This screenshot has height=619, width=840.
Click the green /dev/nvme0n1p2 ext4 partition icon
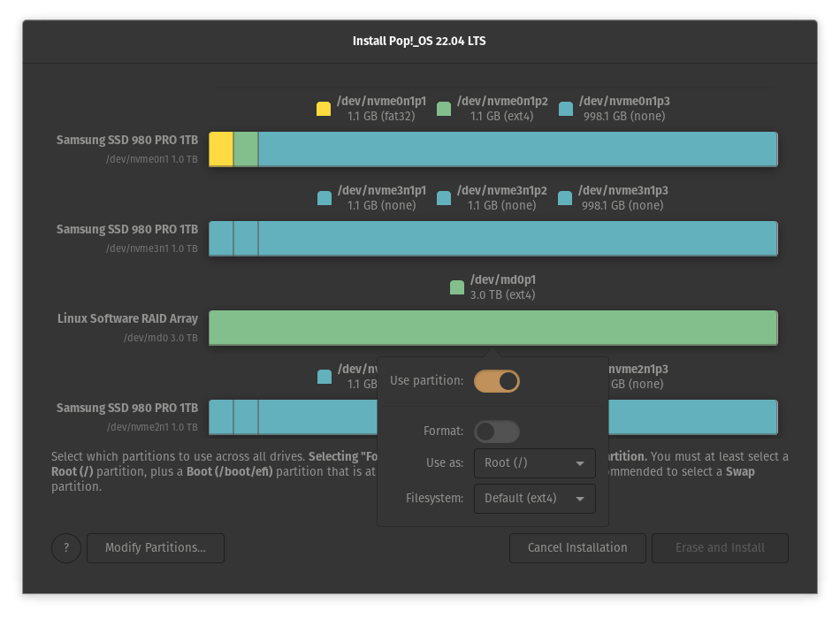[x=443, y=108]
